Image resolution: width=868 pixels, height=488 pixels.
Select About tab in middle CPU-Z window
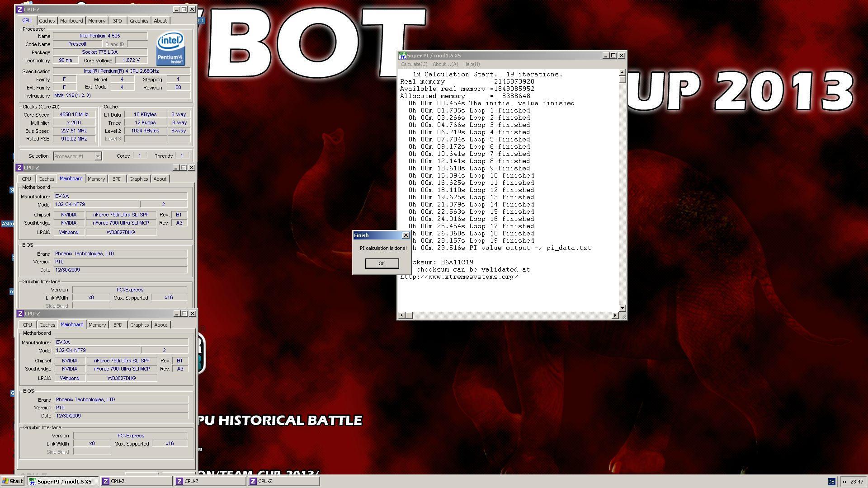160,179
